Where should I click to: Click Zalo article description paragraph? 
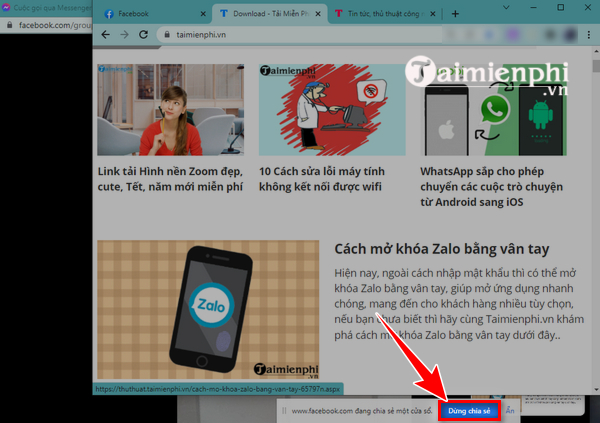click(x=459, y=304)
